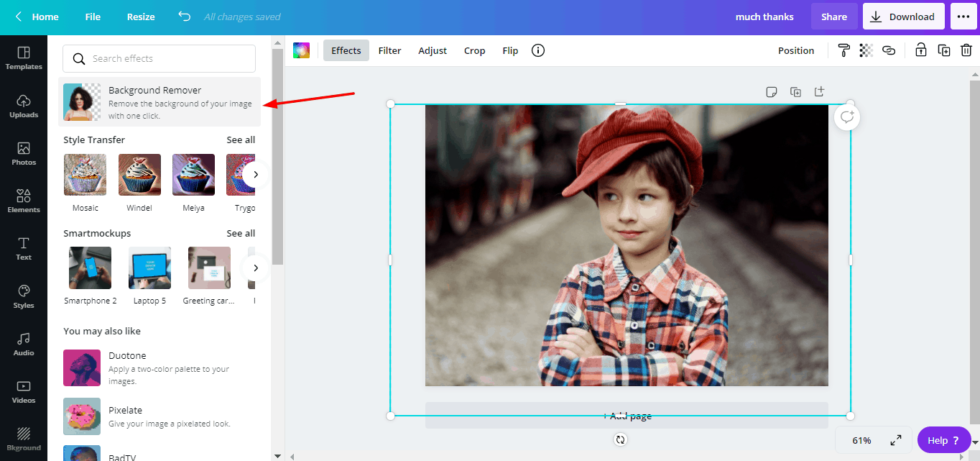Switch to the Filter tab
The image size is (980, 461).
[x=389, y=50]
